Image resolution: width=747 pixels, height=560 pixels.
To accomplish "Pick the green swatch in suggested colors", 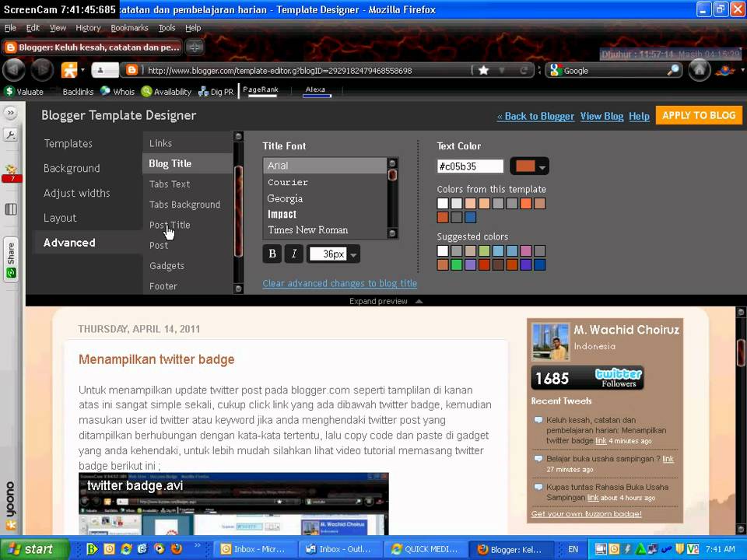I will click(457, 264).
